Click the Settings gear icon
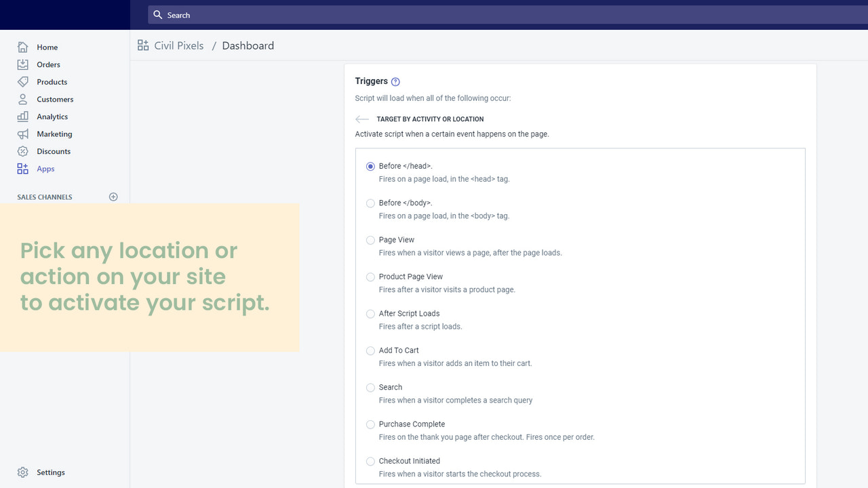 [x=23, y=472]
